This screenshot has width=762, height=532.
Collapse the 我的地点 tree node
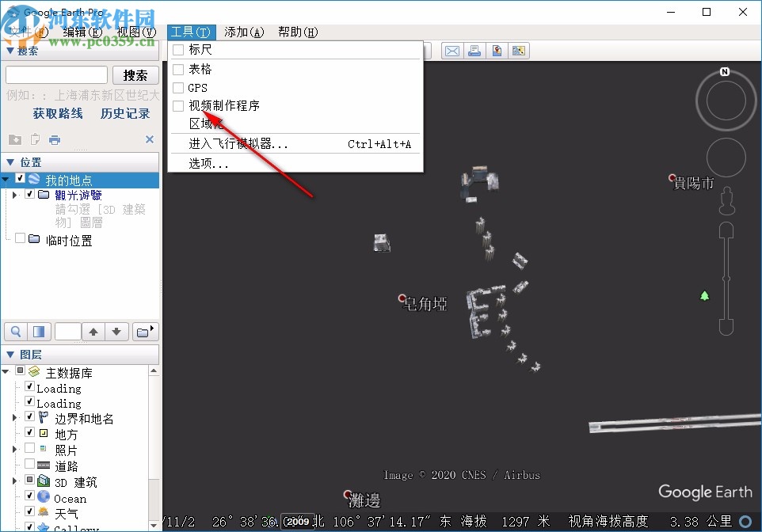6,179
